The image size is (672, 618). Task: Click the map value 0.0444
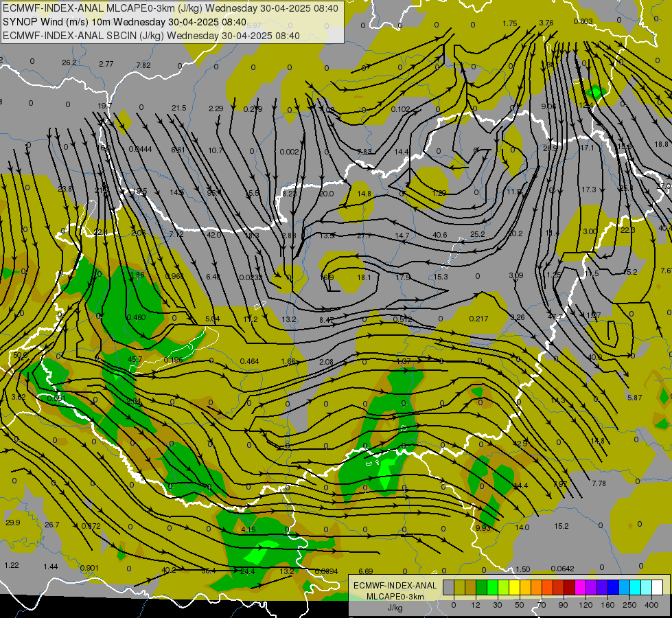(x=140, y=149)
